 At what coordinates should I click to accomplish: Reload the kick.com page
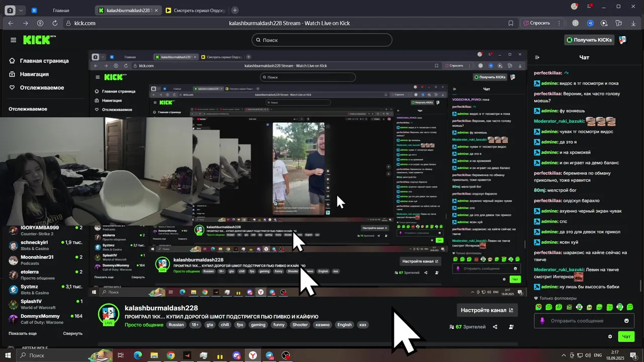tap(55, 23)
